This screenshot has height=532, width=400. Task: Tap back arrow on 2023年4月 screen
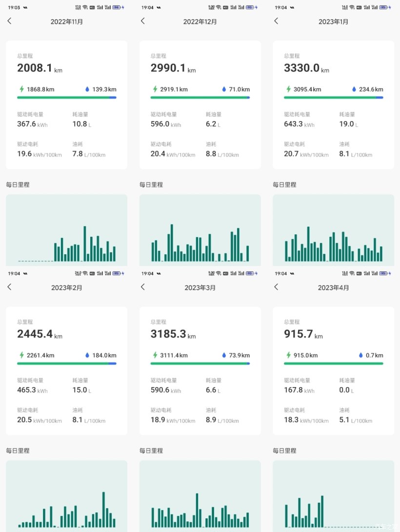(276, 287)
